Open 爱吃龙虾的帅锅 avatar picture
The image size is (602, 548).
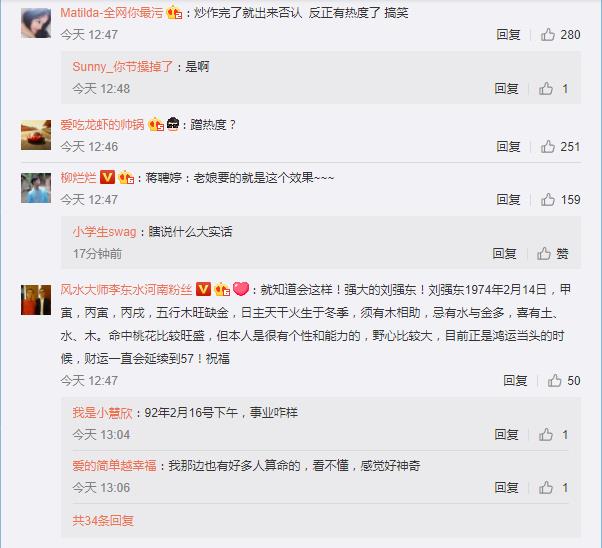click(x=36, y=135)
